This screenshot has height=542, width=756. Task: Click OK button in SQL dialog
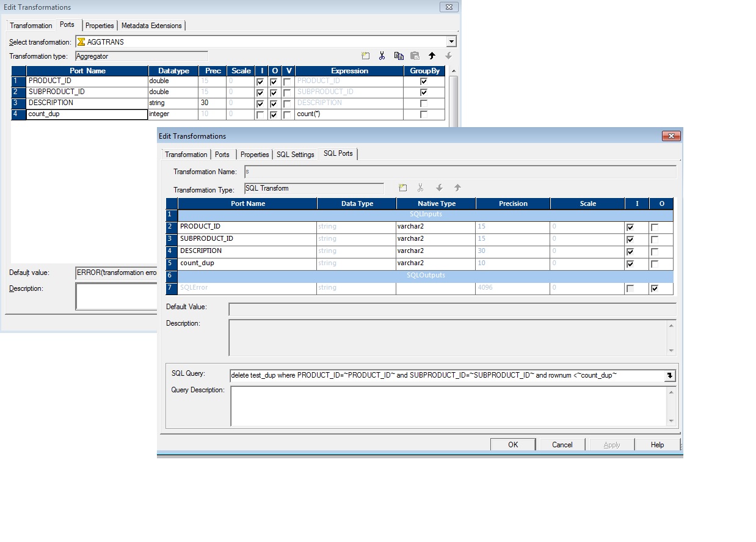pos(513,445)
